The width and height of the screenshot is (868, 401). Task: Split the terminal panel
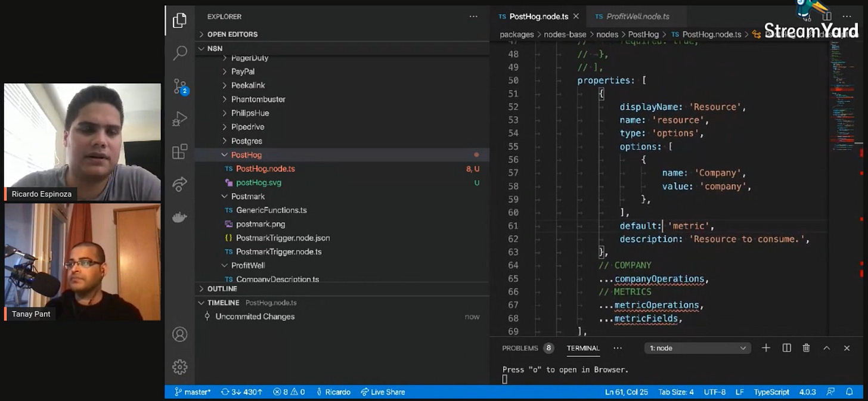coord(786,348)
